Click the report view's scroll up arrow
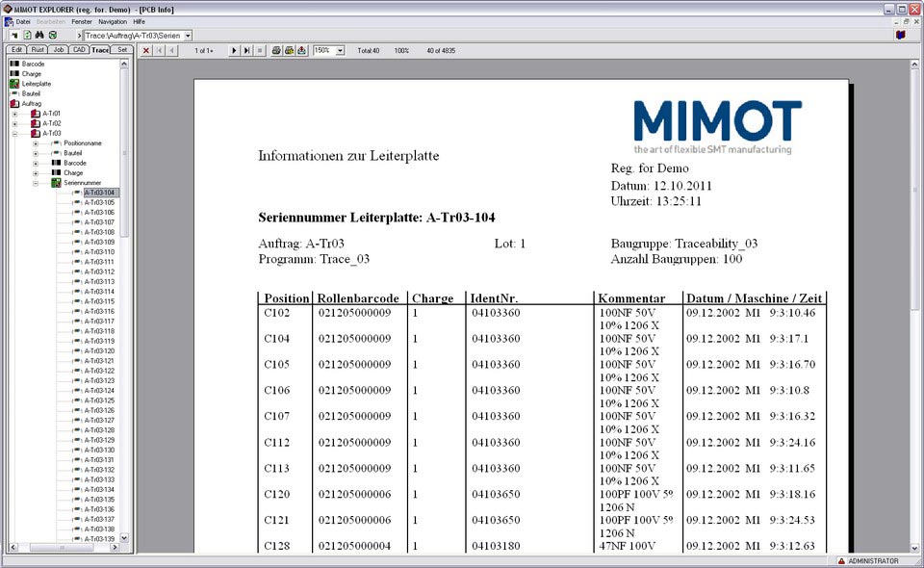The height and width of the screenshot is (568, 924). (x=914, y=64)
